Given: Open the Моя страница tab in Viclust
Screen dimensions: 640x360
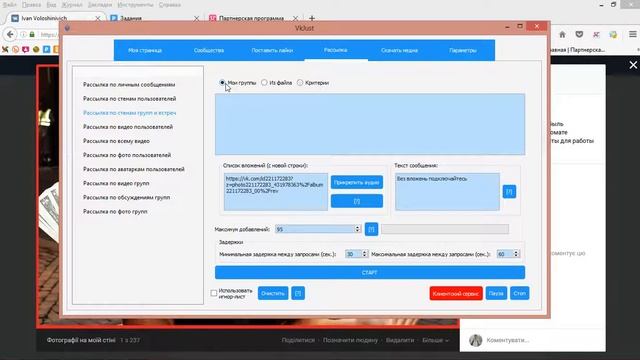Looking at the screenshot, I should [x=145, y=50].
